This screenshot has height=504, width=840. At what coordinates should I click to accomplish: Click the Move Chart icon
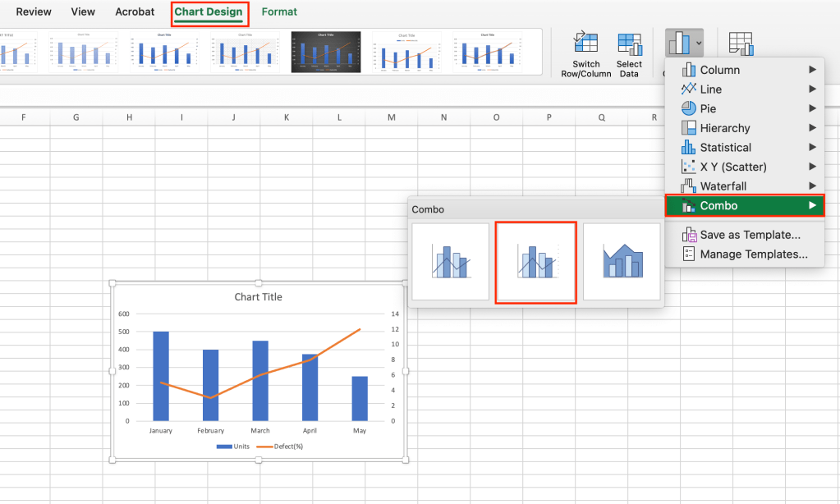tap(741, 44)
